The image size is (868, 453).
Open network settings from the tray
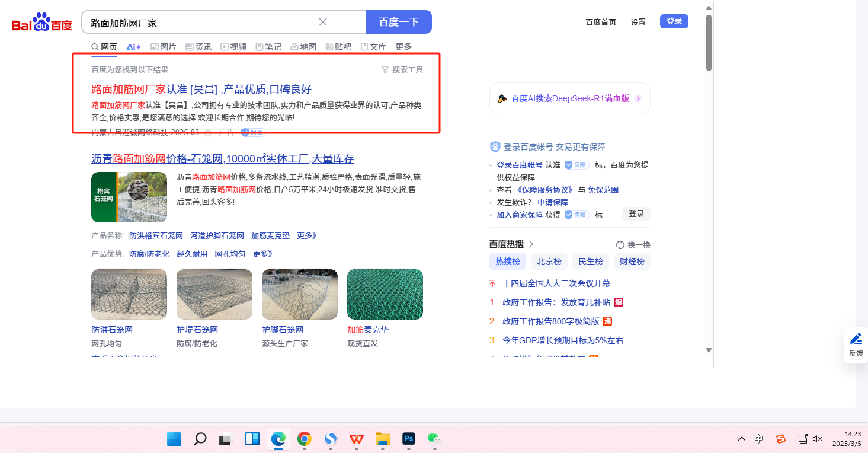(803, 439)
